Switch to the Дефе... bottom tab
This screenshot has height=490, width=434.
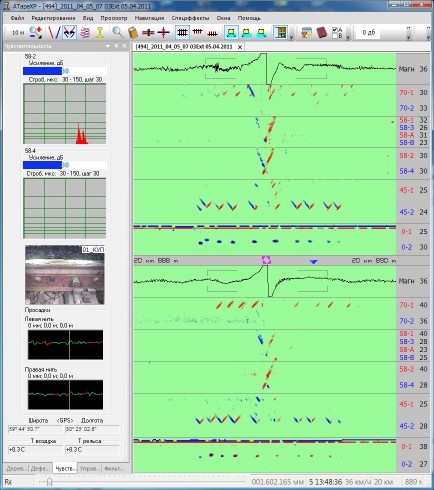(x=40, y=468)
